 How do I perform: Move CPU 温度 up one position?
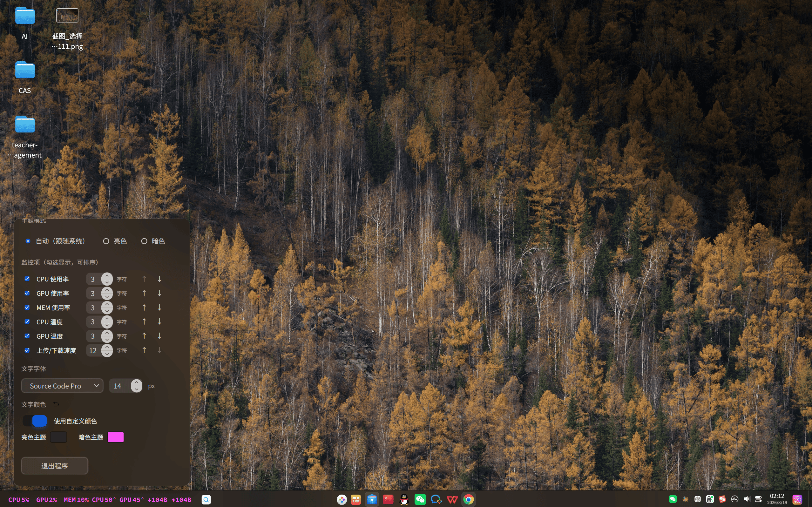coord(144,322)
